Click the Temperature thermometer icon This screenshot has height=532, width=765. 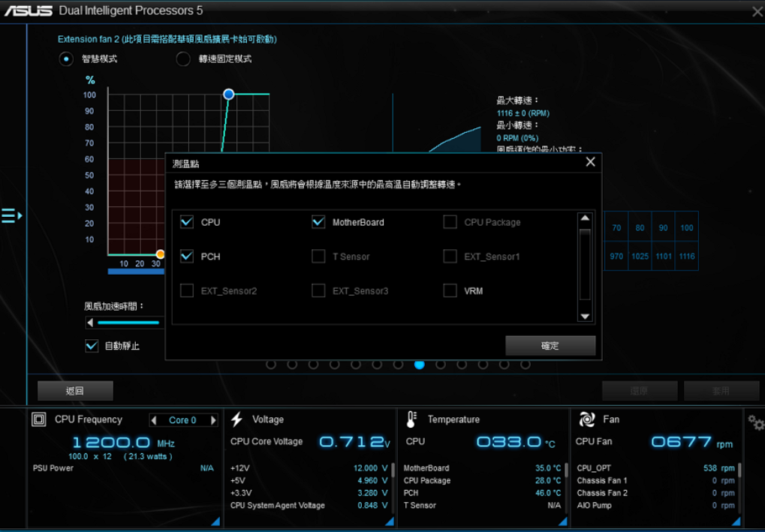click(411, 419)
